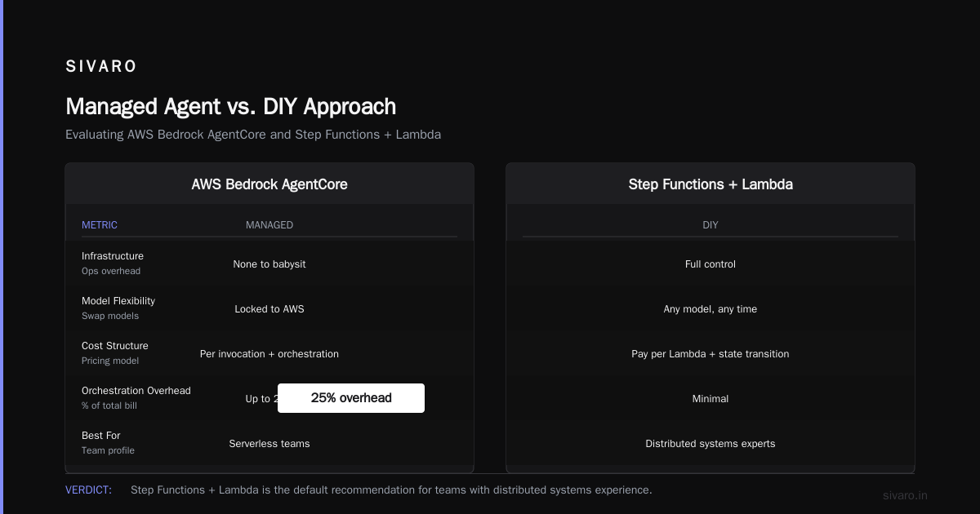This screenshot has width=980, height=514.
Task: Click the DIY column header
Action: [x=710, y=225]
